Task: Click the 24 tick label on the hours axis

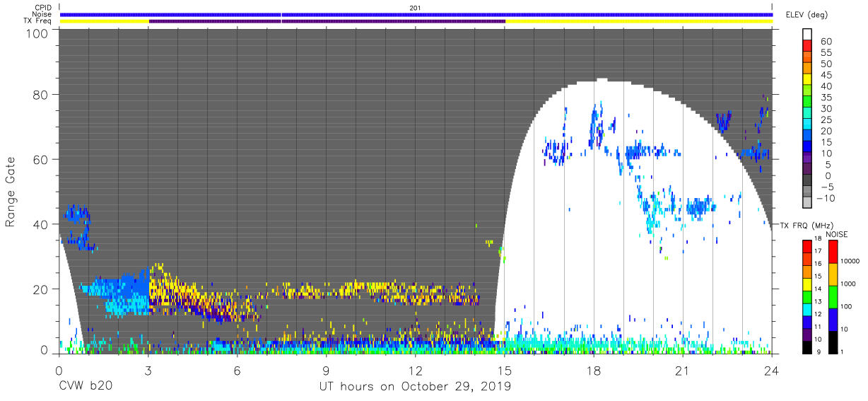Action: pos(772,371)
